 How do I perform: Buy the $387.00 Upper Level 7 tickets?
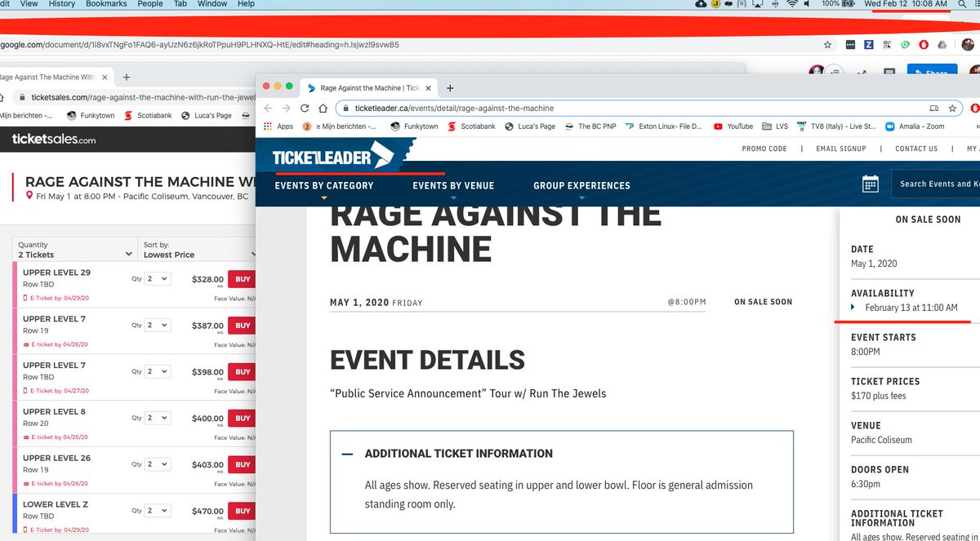point(243,326)
